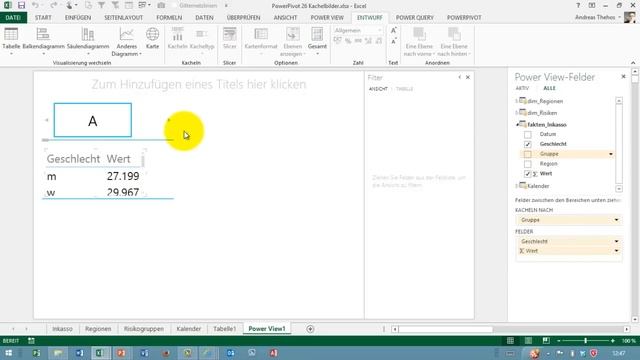This screenshot has width=640, height=360.
Task: Collapse the ribbon with arrow
Action: [633, 63]
